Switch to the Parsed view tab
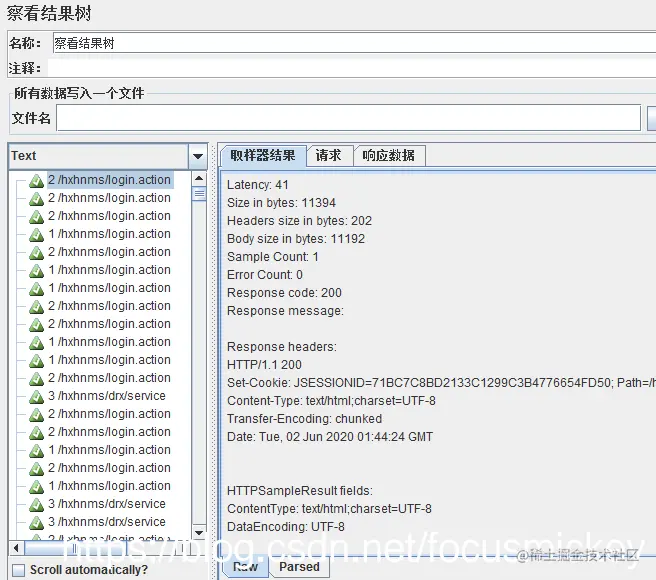 (x=299, y=567)
